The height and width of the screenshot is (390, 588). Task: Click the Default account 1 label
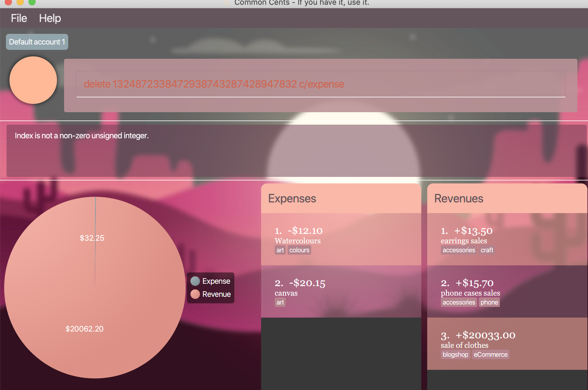[x=37, y=42]
